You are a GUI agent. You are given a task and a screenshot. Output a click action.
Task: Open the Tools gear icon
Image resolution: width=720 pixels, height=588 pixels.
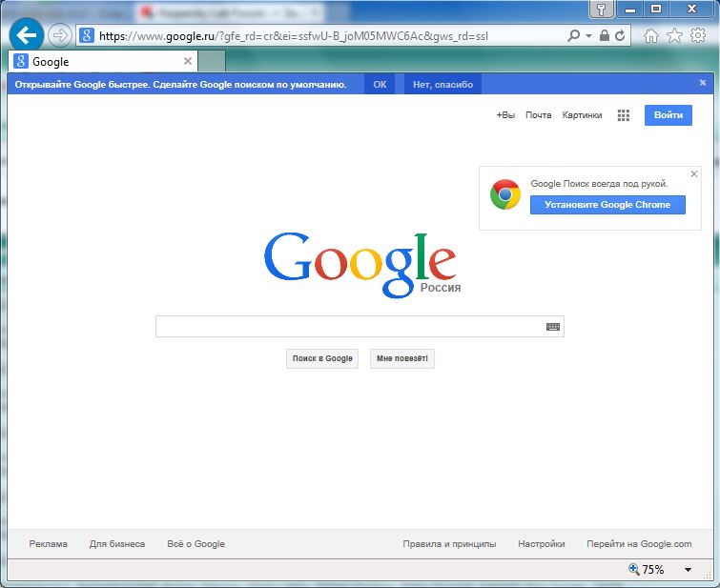point(698,35)
